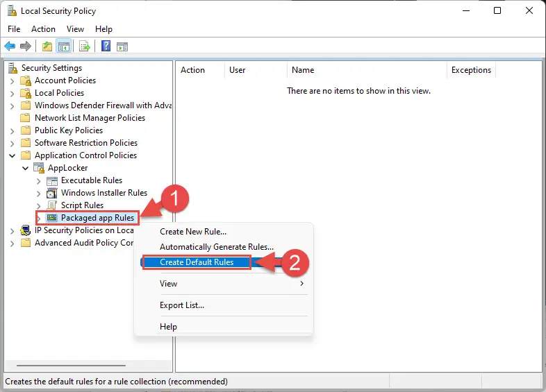The image size is (546, 392).
Task: Click the Export List toolbar icon
Action: 85,46
